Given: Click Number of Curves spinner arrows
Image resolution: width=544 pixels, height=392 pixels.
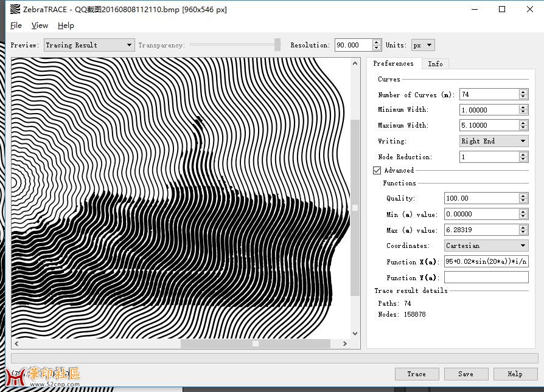Looking at the screenshot, I should click(523, 94).
